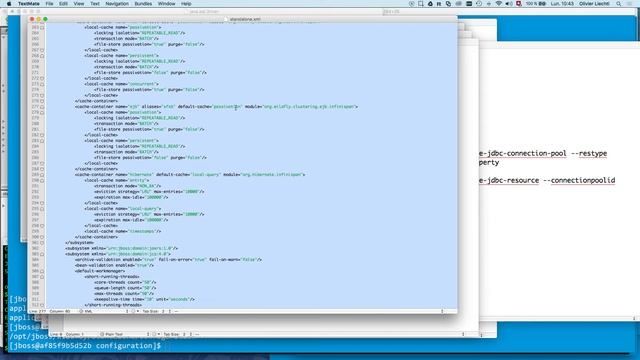Click the keepalive-time unit seconds line

(144, 300)
